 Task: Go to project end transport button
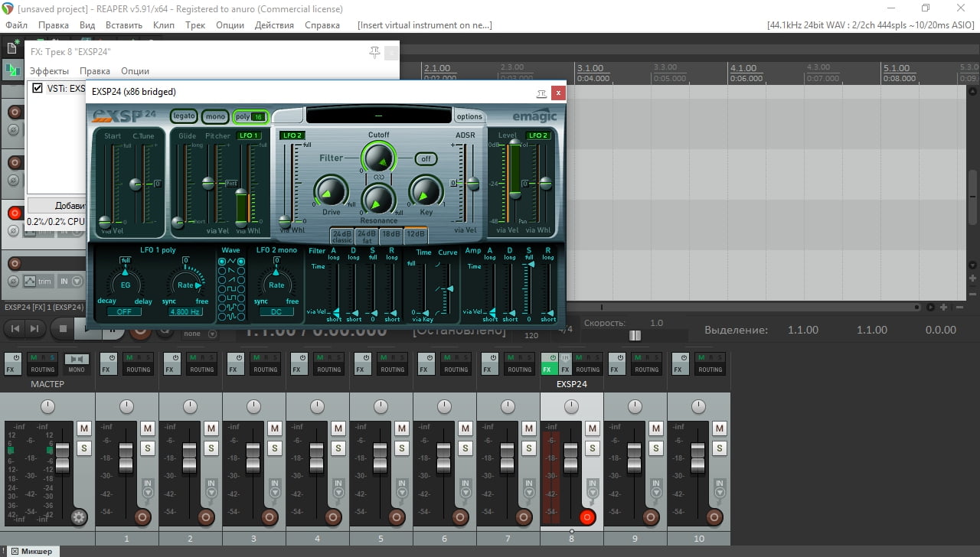pyautogui.click(x=34, y=329)
